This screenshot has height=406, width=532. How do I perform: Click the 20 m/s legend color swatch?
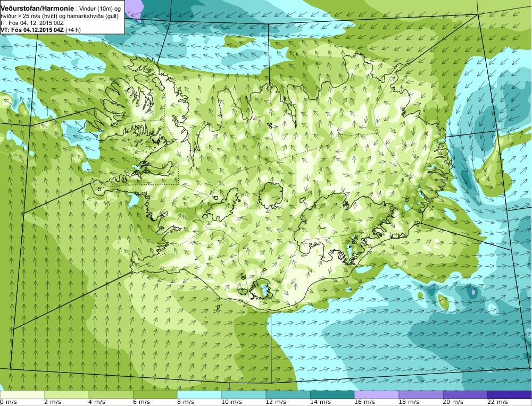[x=465, y=395]
